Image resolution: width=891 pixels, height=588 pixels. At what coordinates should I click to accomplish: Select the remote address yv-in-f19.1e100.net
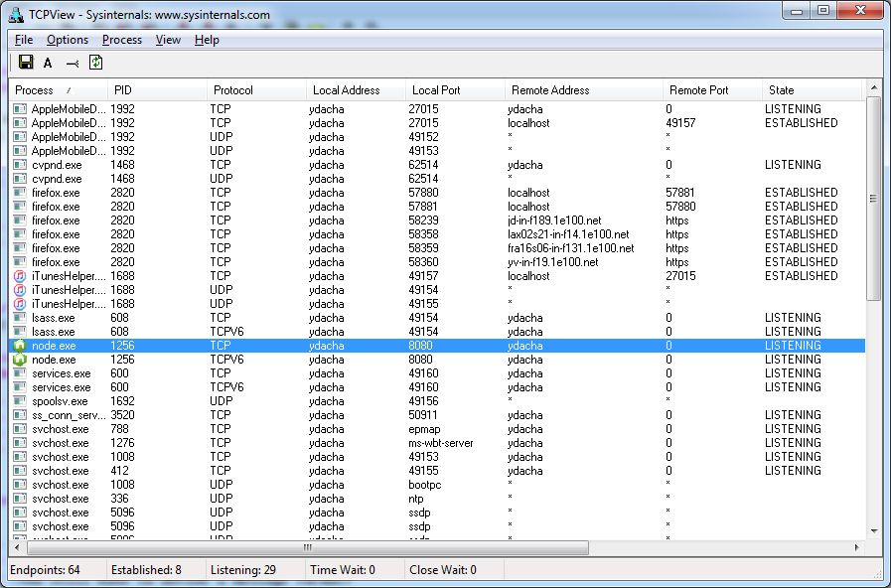click(x=553, y=262)
